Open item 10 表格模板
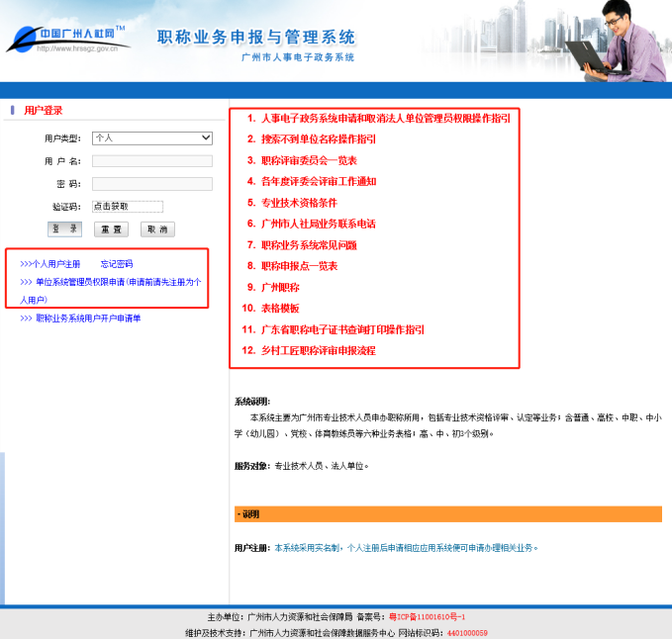Image resolution: width=672 pixels, height=639 pixels. tap(280, 309)
